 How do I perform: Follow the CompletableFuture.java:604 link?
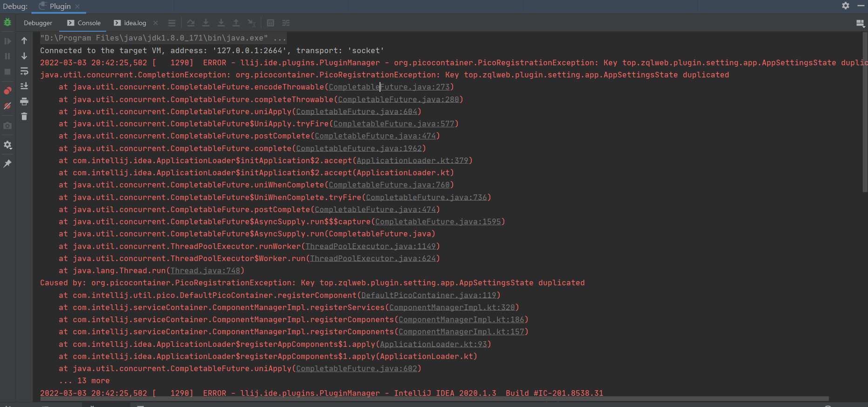357,111
